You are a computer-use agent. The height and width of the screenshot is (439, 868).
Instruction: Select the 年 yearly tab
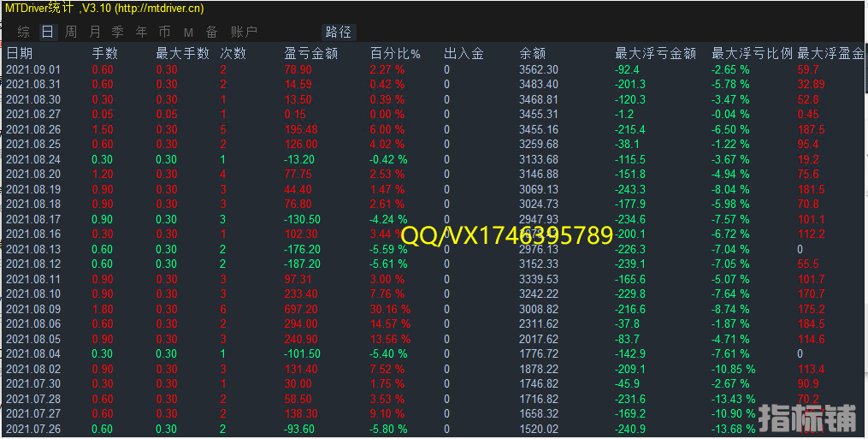point(141,32)
